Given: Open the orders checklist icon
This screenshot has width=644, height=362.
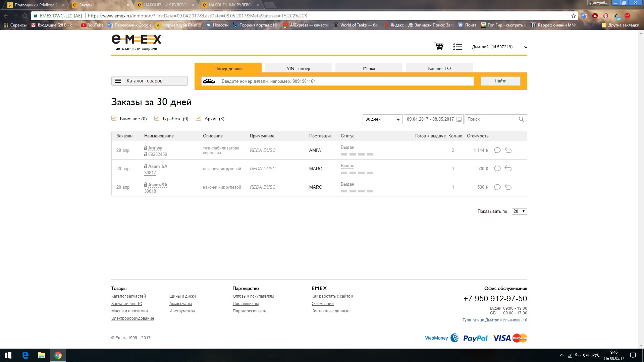Looking at the screenshot, I should click(x=457, y=47).
